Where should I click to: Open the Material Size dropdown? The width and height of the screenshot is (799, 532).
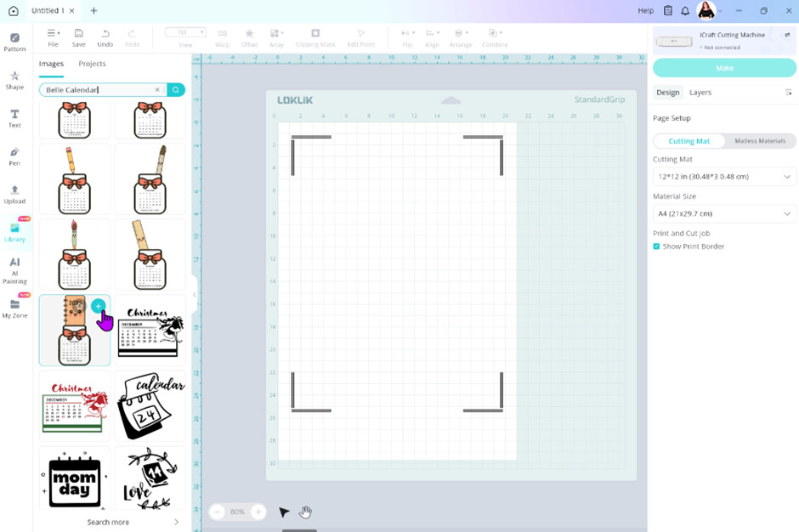click(724, 214)
